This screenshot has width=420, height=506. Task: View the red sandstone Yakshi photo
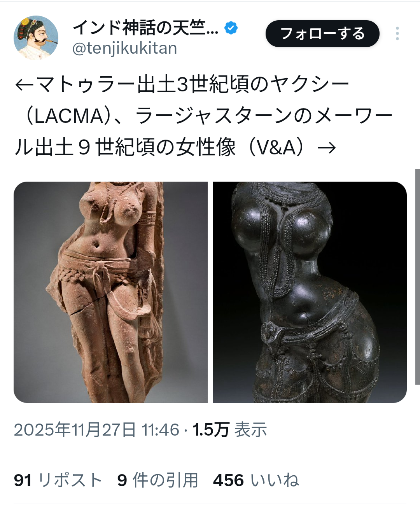110,292
